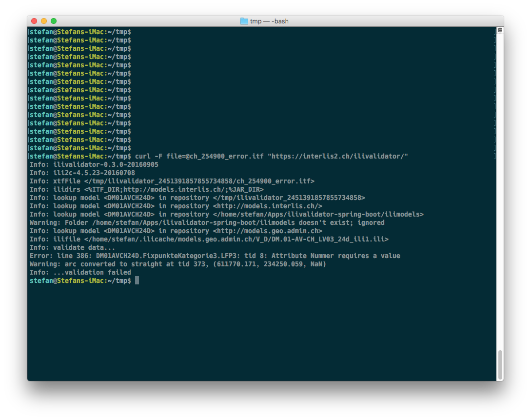Click the 'Info: ilifile' output line
This screenshot has width=531, height=420.
[x=209, y=239]
